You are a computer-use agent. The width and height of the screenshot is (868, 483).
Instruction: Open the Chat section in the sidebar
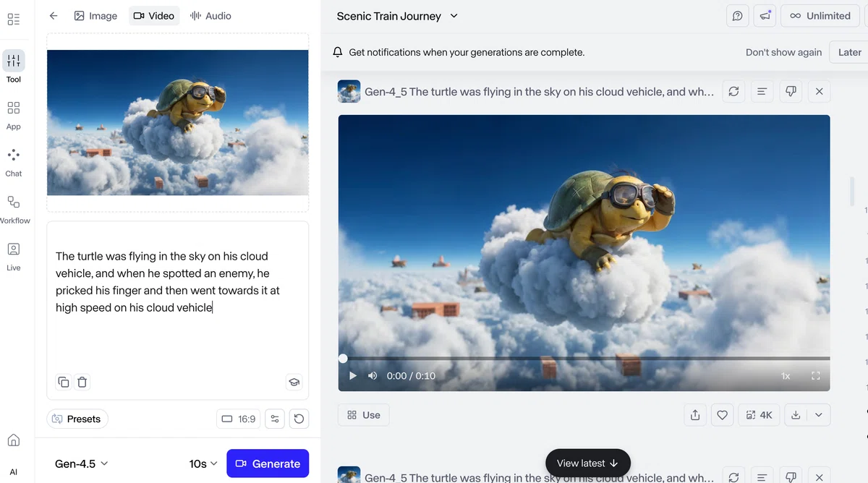14,162
